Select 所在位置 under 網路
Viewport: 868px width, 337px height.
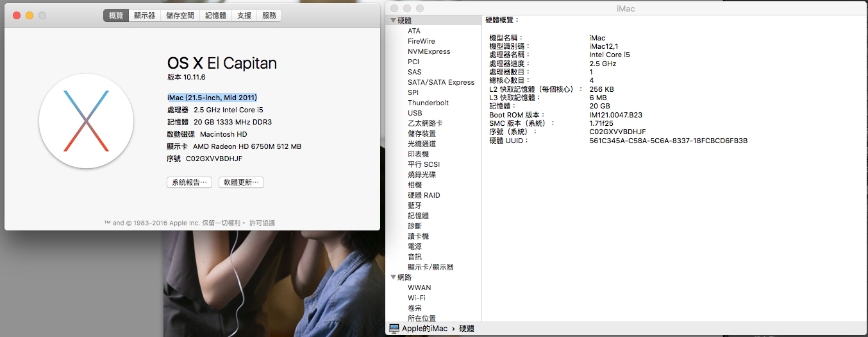[422, 318]
